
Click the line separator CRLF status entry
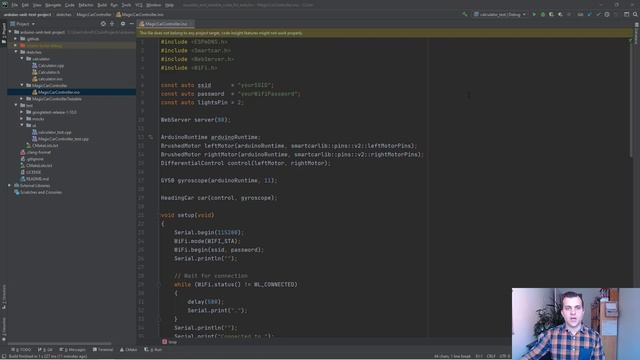pos(491,356)
